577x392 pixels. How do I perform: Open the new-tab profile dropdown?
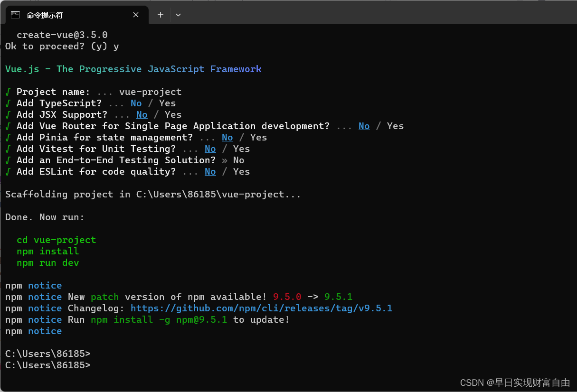click(178, 15)
